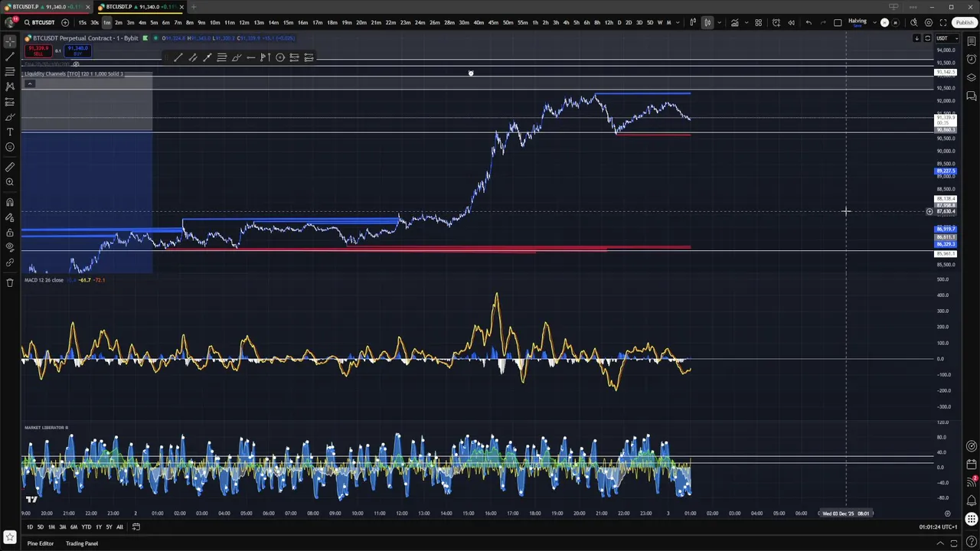Click the compare or add symbol plus icon
This screenshot has width=980, height=551.
point(65,22)
